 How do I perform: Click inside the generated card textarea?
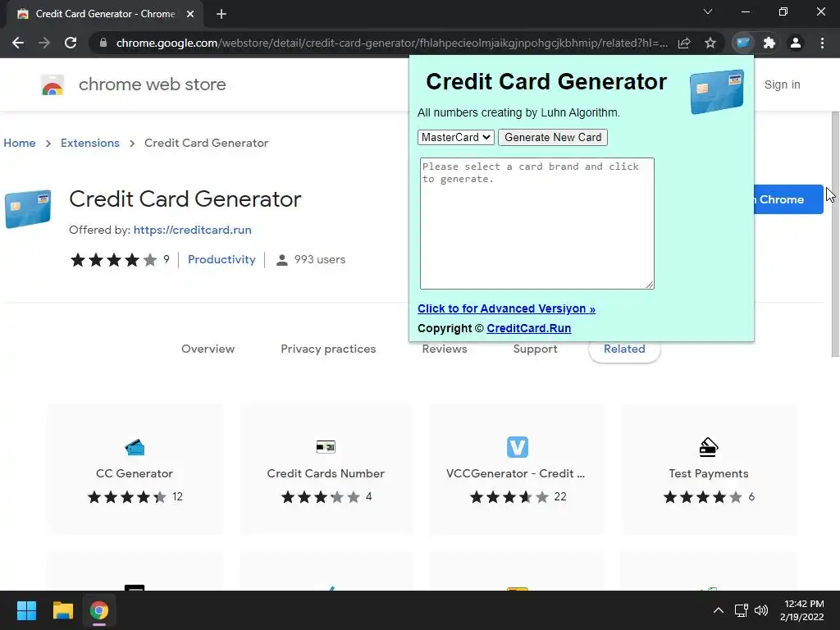click(536, 223)
